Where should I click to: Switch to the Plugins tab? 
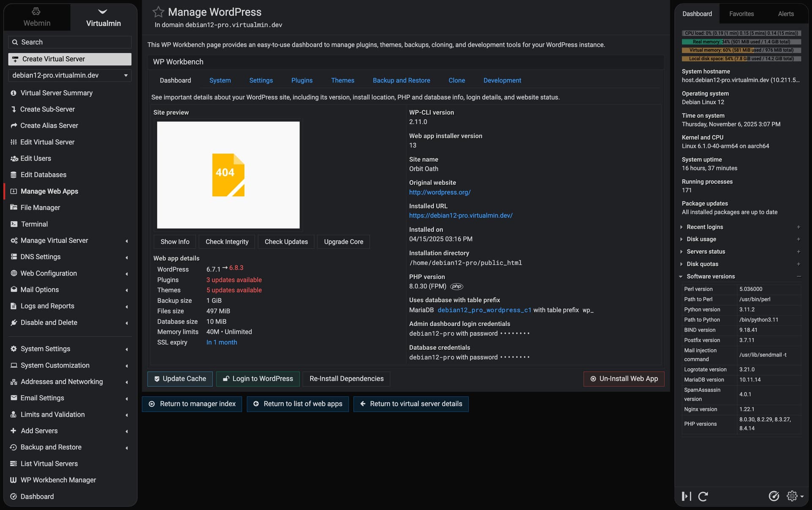302,80
